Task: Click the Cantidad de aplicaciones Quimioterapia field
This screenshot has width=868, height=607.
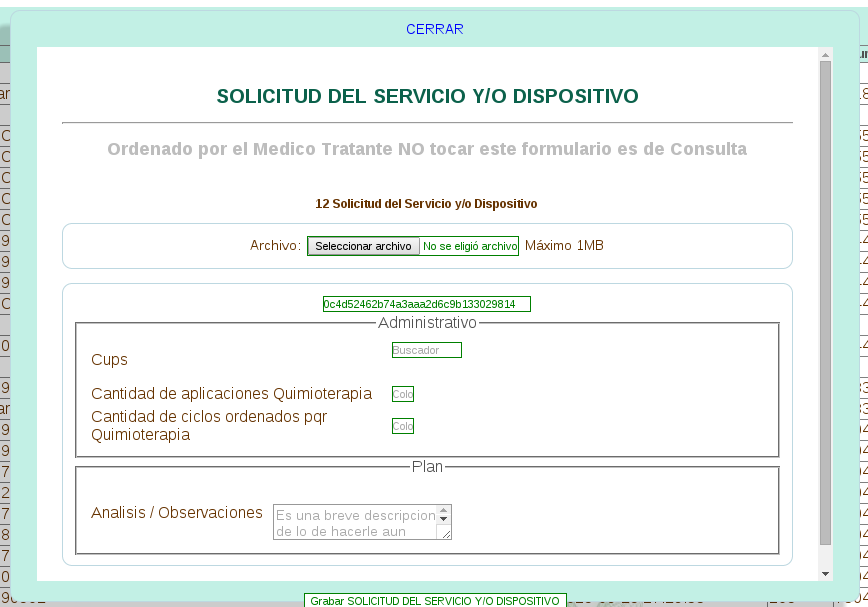Action: [x=403, y=394]
